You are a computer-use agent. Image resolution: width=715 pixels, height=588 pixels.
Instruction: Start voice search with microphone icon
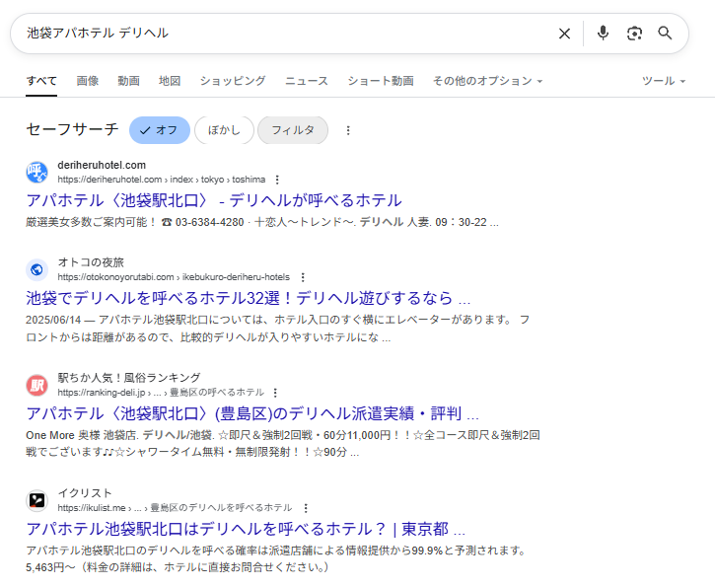[x=603, y=34]
